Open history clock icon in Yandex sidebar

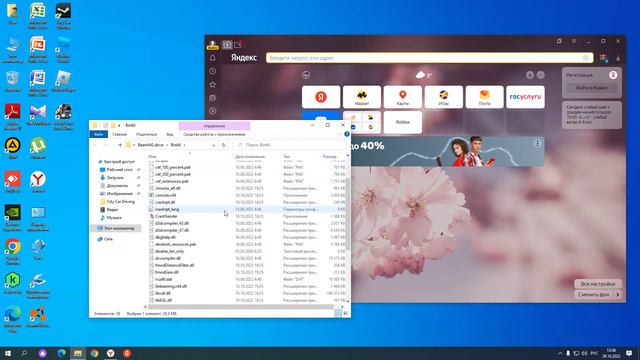[x=213, y=71]
